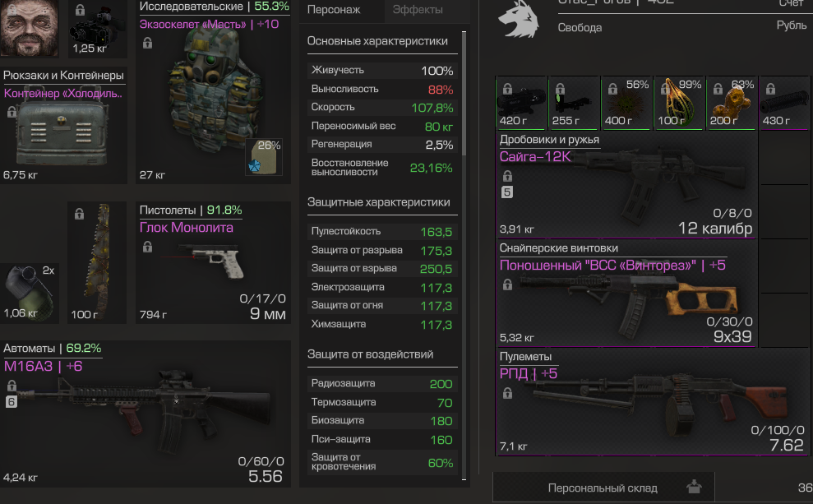Image resolution: width=813 pixels, height=504 pixels.
Task: Select the grenade stack marked 2x
Action: (29, 294)
